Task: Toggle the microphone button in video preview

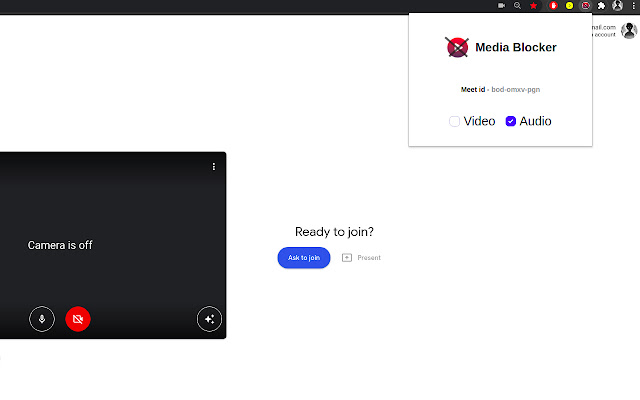Action: coord(42,319)
